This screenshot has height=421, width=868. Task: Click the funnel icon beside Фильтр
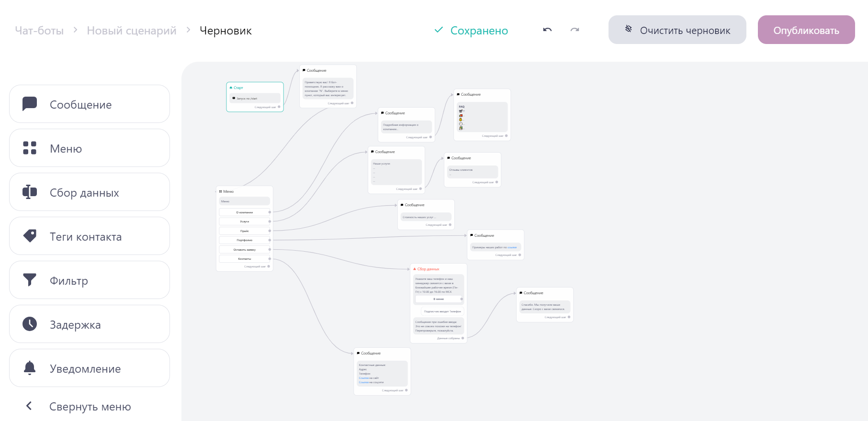(30, 280)
